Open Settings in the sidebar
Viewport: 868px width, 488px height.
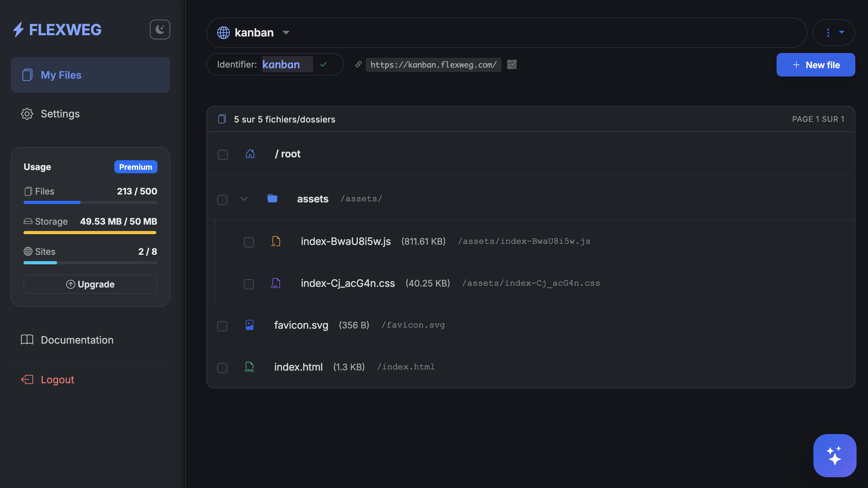(x=90, y=114)
